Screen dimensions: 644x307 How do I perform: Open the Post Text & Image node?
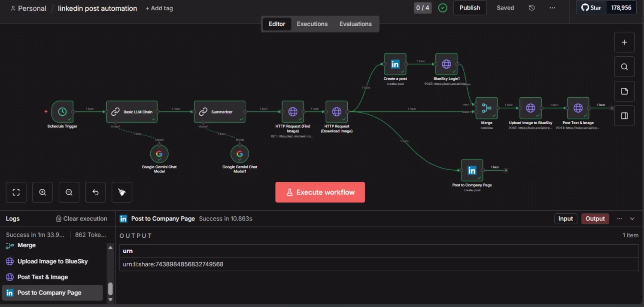coord(578,108)
